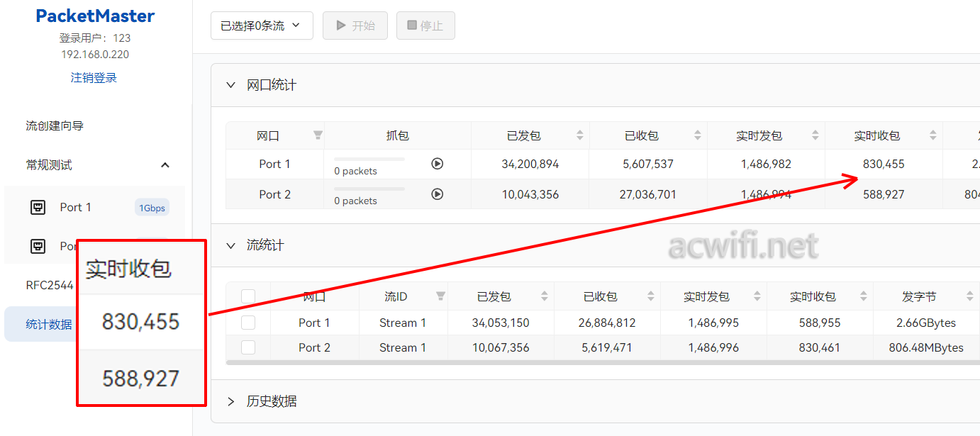Click stream table value 26,884,812
Image resolution: width=980 pixels, height=436 pixels.
(x=607, y=323)
